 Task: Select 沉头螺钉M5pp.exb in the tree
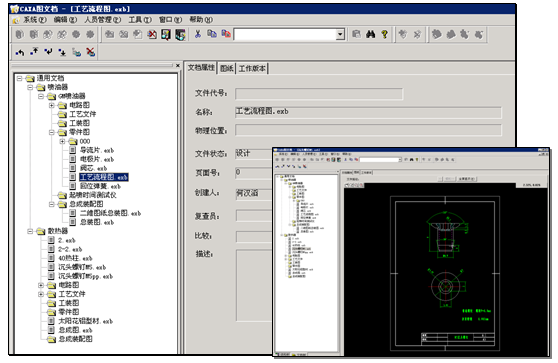85,276
